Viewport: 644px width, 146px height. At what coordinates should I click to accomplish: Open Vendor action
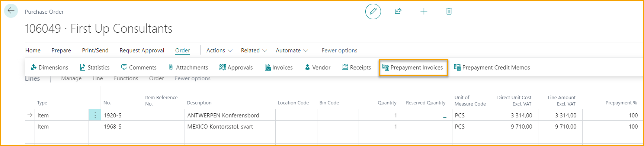(317, 67)
